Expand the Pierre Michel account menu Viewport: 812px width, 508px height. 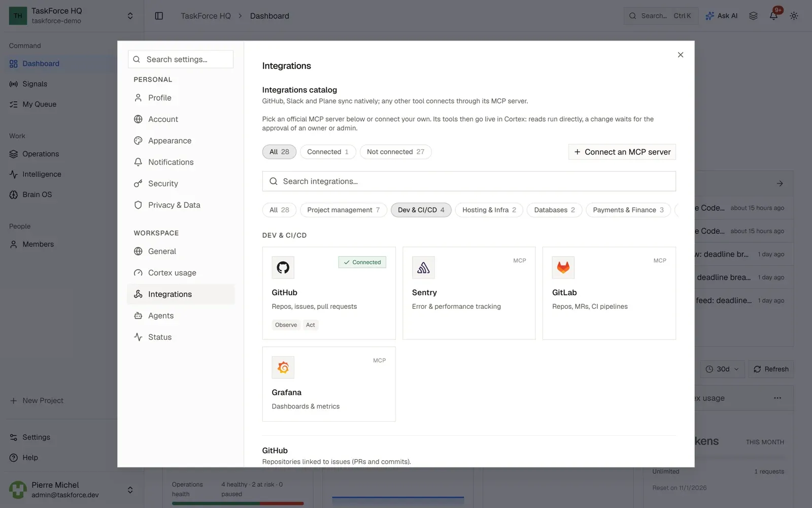click(130, 490)
